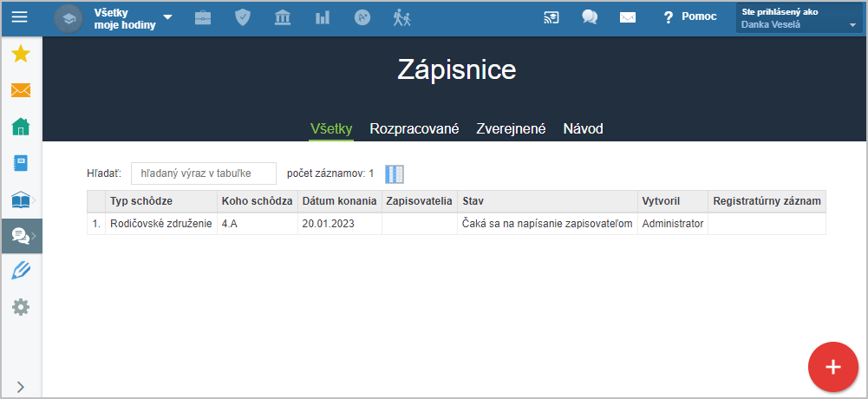
Task: Select the shield icon in top bar
Action: coord(243,17)
